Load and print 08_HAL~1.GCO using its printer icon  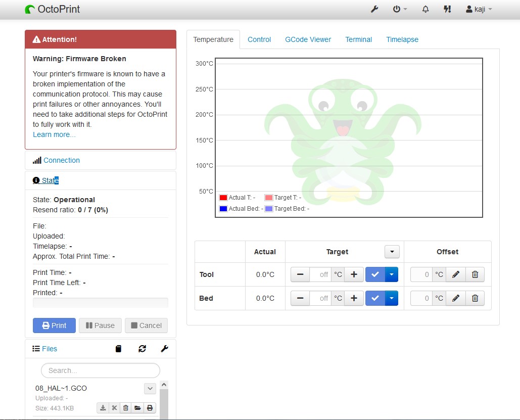point(150,408)
